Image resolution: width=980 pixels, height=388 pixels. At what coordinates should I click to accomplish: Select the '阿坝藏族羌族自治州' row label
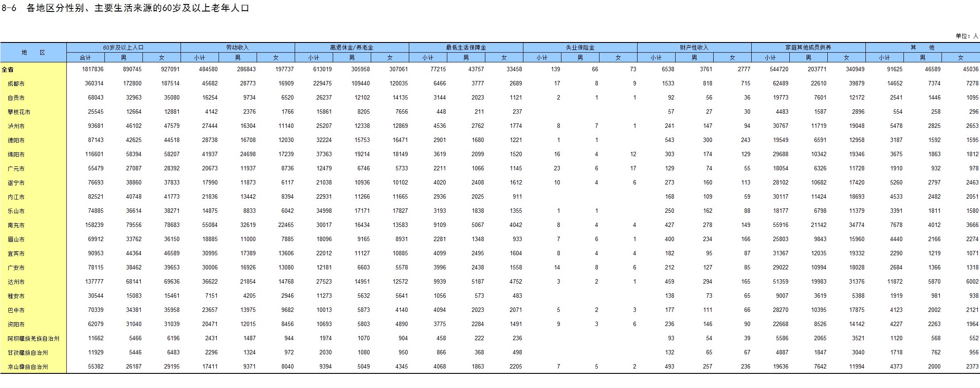[33, 338]
